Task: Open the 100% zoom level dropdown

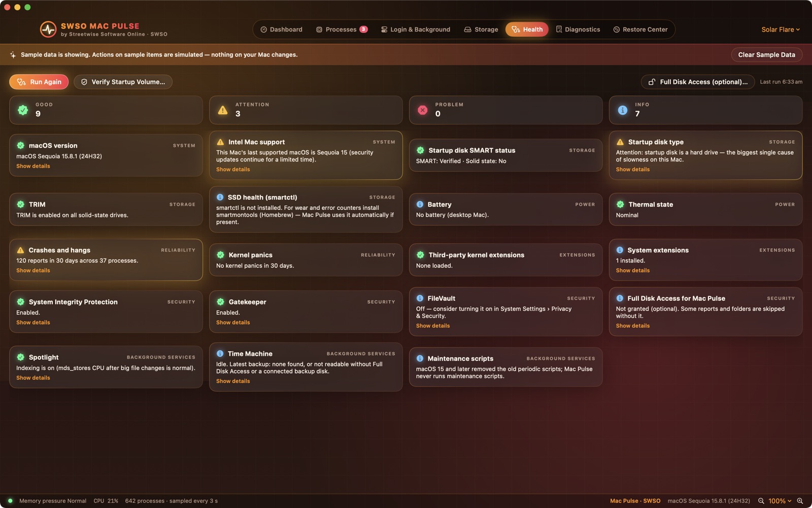Action: click(780, 501)
